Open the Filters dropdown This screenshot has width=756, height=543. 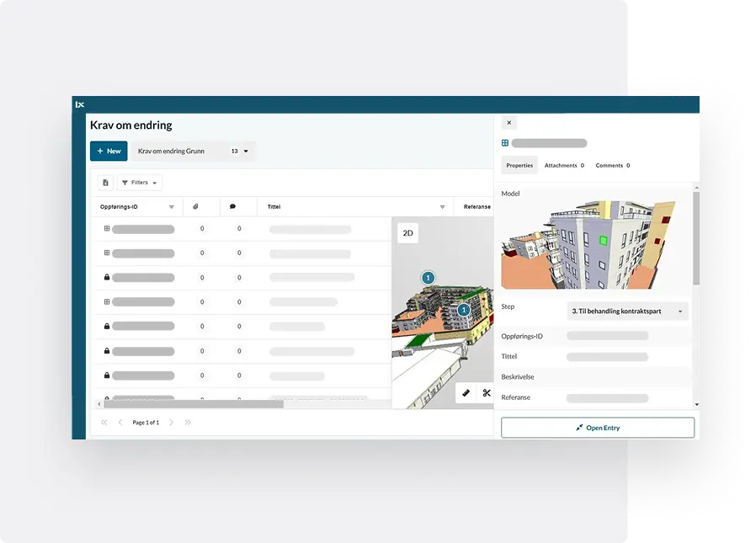tap(140, 183)
